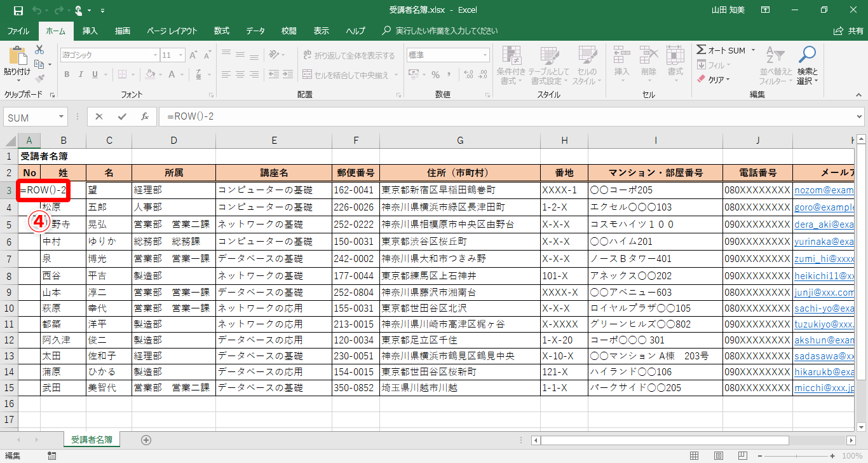
Task: Toggle Bold formatting
Action: [67, 74]
